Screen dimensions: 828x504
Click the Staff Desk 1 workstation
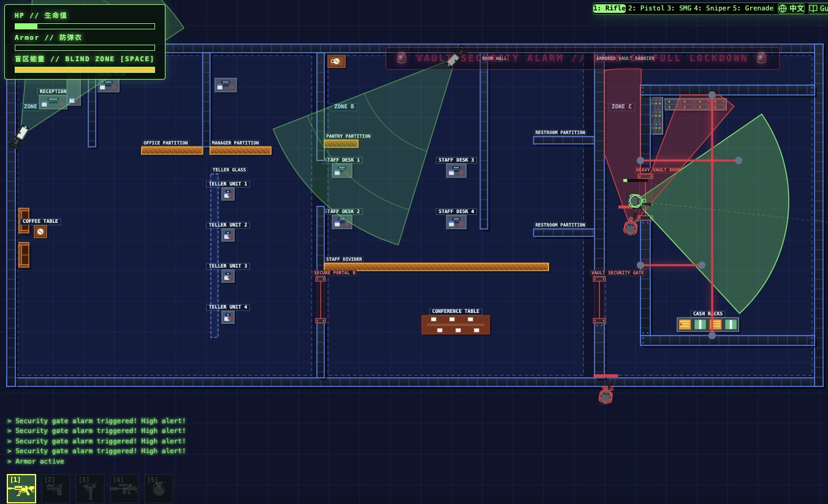tap(342, 171)
